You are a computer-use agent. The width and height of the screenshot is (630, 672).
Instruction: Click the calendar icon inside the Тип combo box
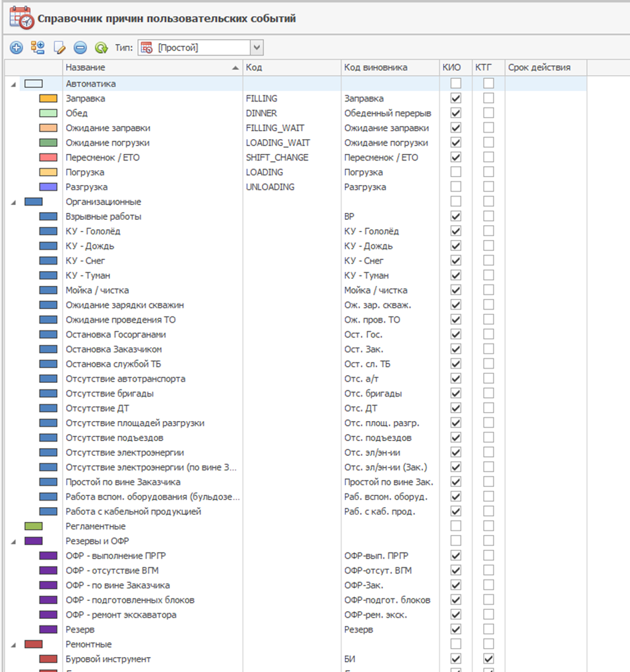click(x=147, y=47)
